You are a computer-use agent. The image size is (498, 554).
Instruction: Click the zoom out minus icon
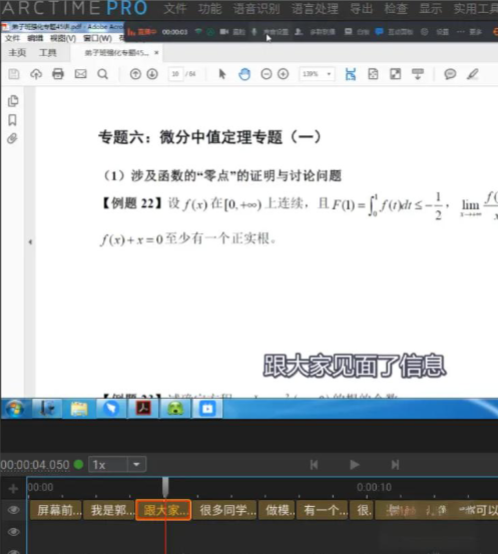tap(266, 74)
